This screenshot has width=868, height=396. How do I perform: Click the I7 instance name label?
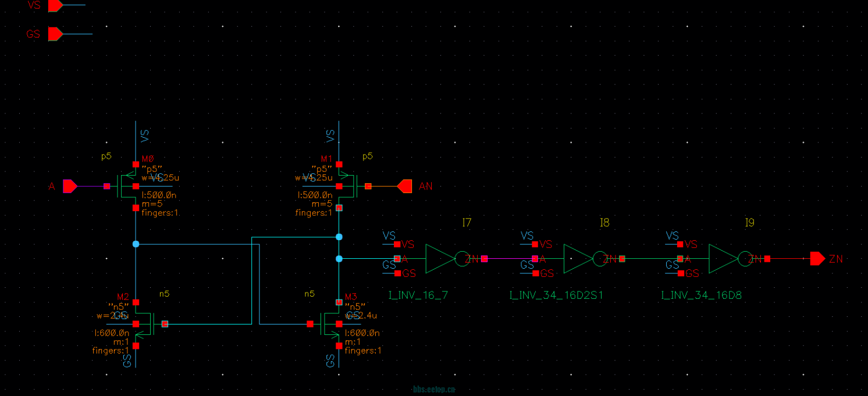coord(467,222)
